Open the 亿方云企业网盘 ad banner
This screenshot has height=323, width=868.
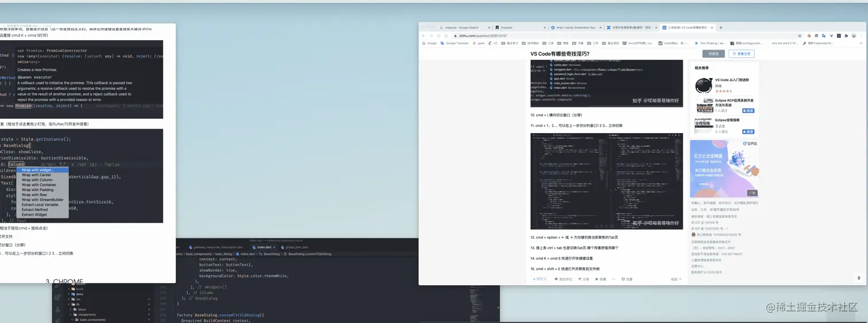[724, 169]
